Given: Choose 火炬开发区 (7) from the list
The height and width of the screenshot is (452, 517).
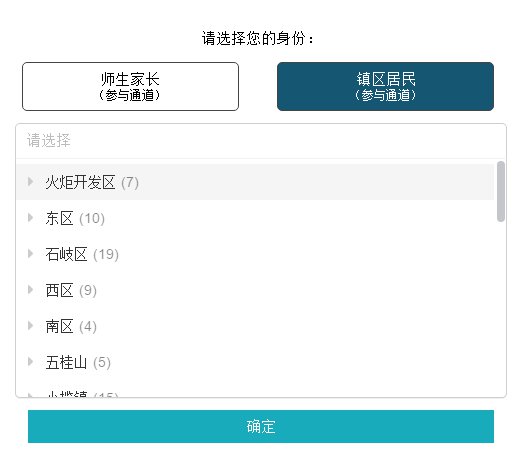Looking at the screenshot, I should tap(255, 182).
